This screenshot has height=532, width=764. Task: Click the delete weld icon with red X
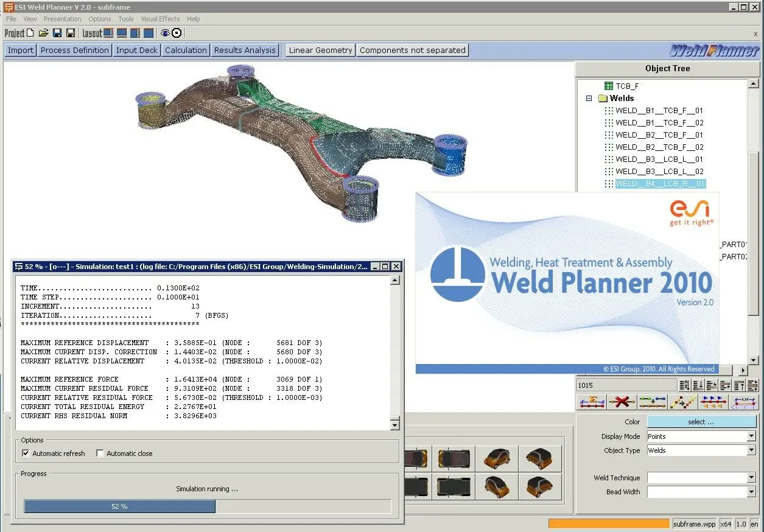[x=622, y=402]
